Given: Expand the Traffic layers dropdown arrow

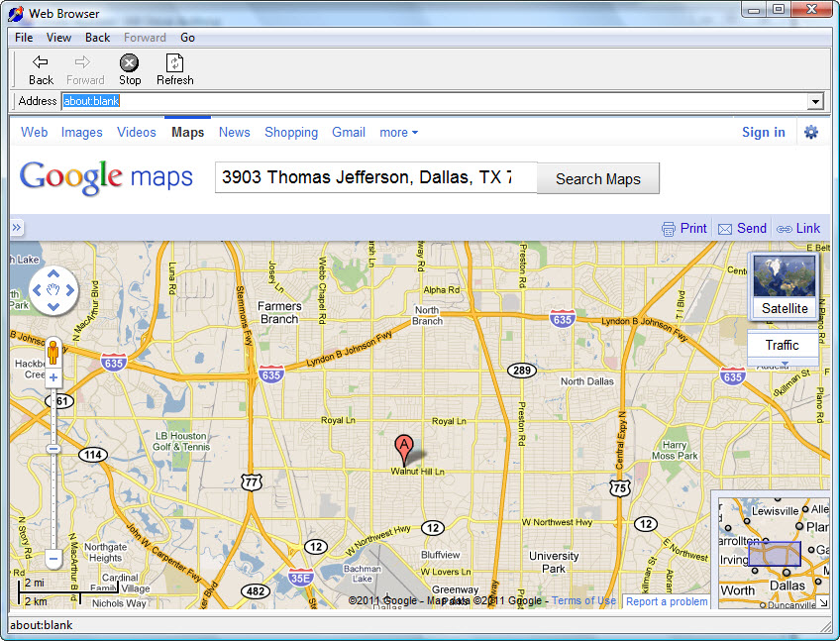Looking at the screenshot, I should (785, 364).
